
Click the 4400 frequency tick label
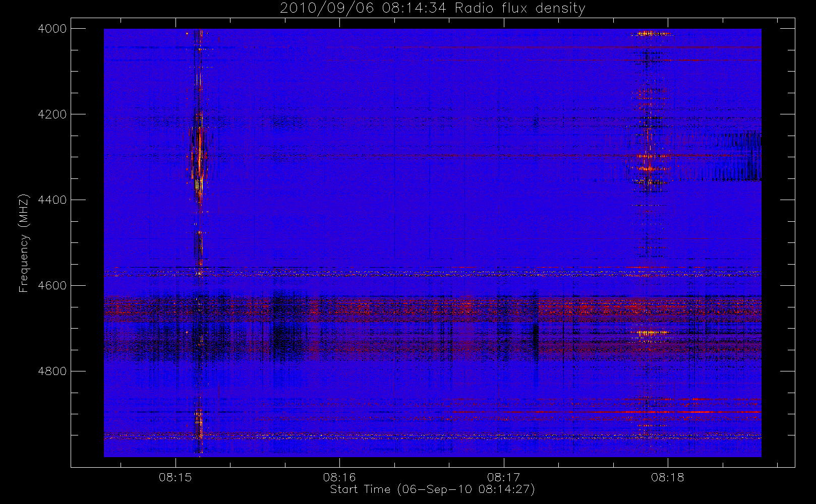tap(52, 200)
